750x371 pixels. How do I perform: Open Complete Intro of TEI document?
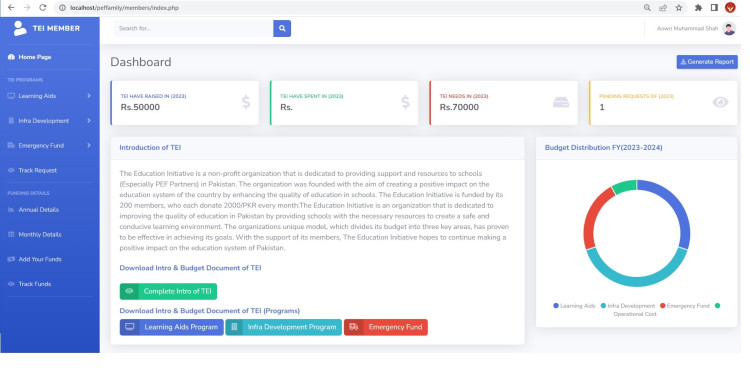168,291
